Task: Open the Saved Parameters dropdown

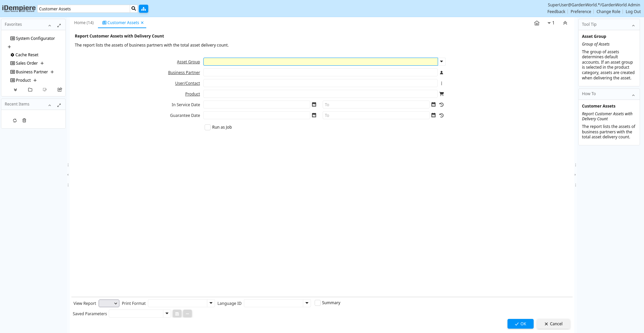Action: (x=167, y=314)
